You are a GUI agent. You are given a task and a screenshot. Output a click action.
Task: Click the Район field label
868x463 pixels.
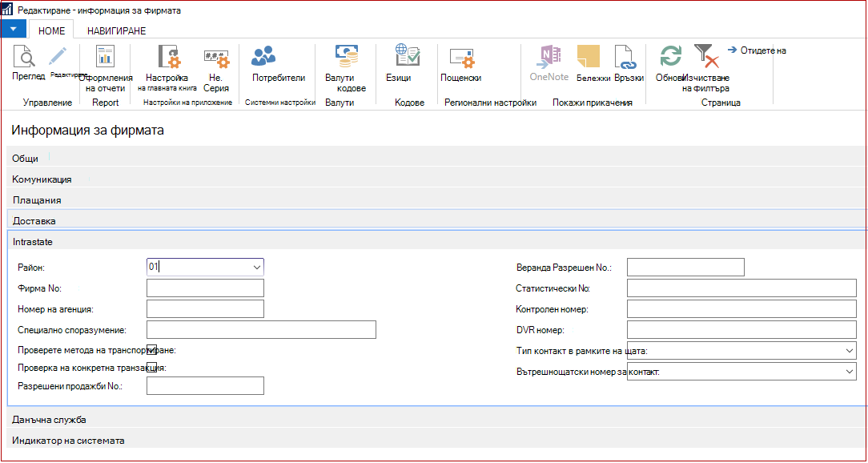[x=31, y=268]
